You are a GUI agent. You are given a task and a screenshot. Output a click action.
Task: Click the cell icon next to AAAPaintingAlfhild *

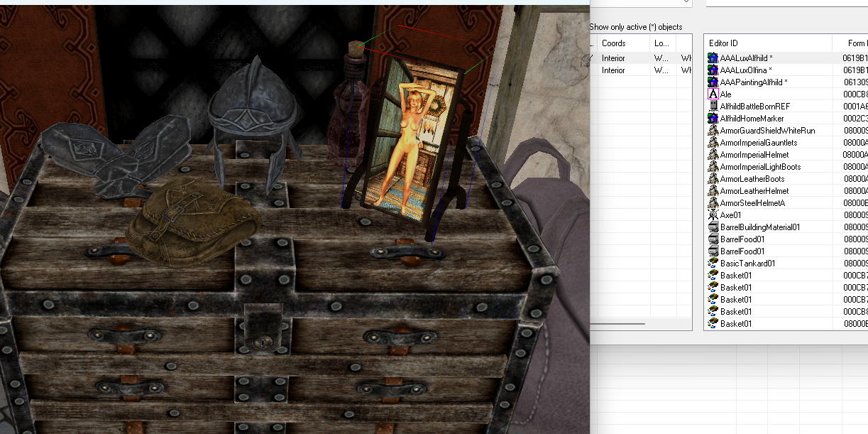pyautogui.click(x=713, y=82)
